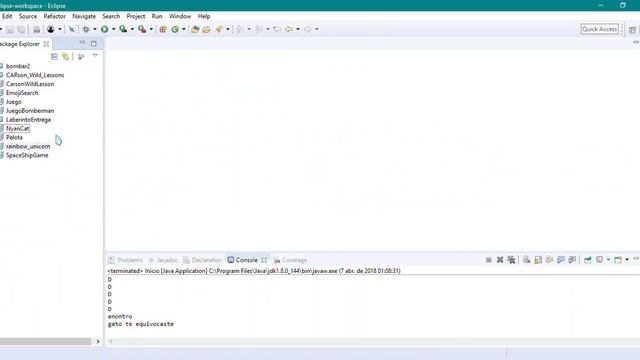Start debugging with the bug icon
The image size is (640, 360).
(x=86, y=29)
